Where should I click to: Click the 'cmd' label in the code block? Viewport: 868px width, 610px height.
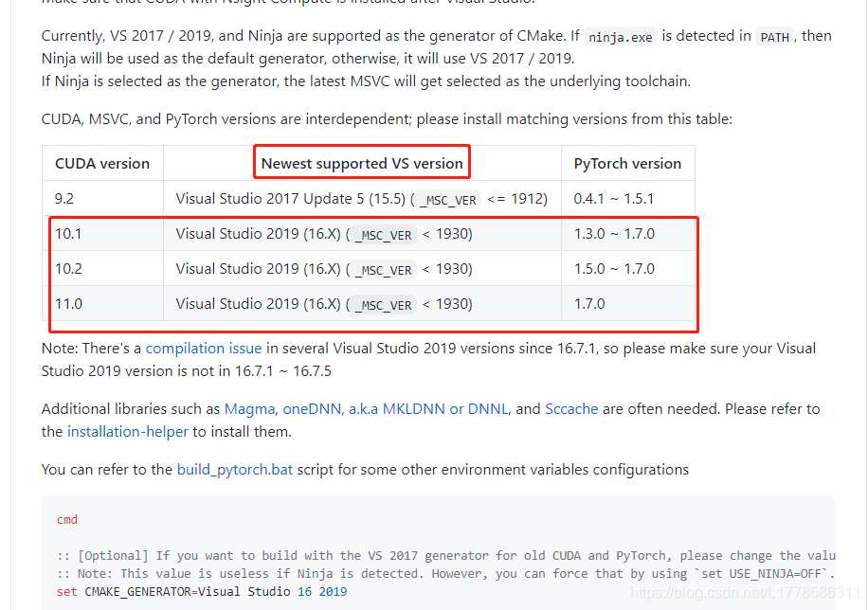pyautogui.click(x=67, y=519)
